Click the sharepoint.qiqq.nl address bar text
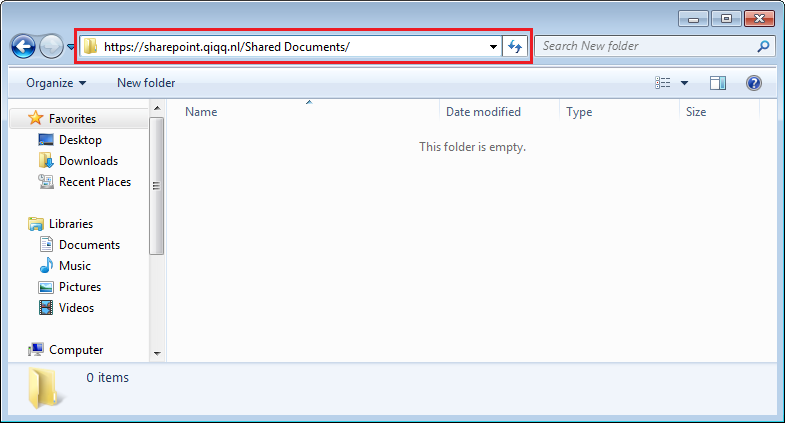Screen dimensions: 785x423 [x=227, y=47]
